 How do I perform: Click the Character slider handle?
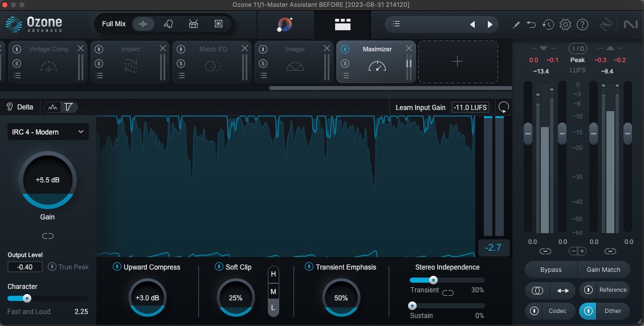pos(27,299)
